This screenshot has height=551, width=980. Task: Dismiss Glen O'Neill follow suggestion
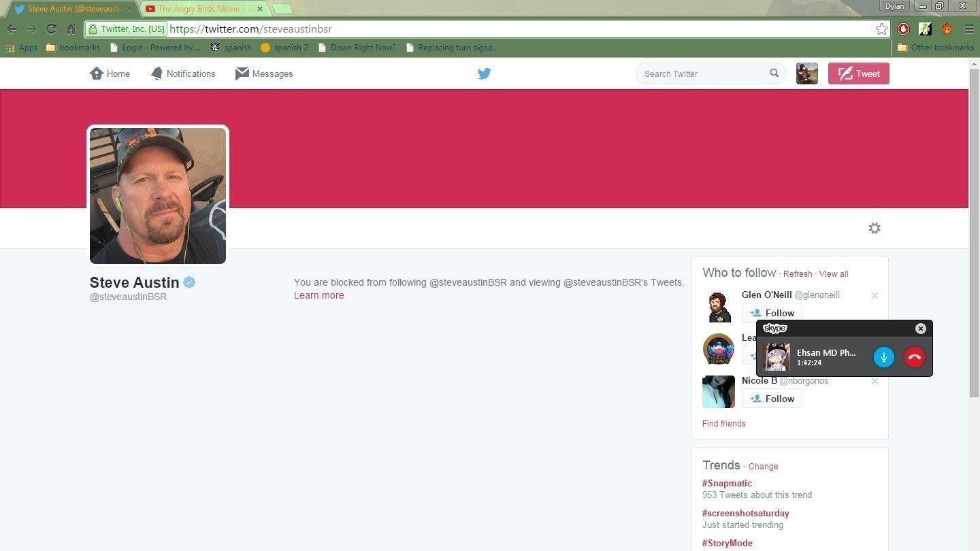coord(875,295)
